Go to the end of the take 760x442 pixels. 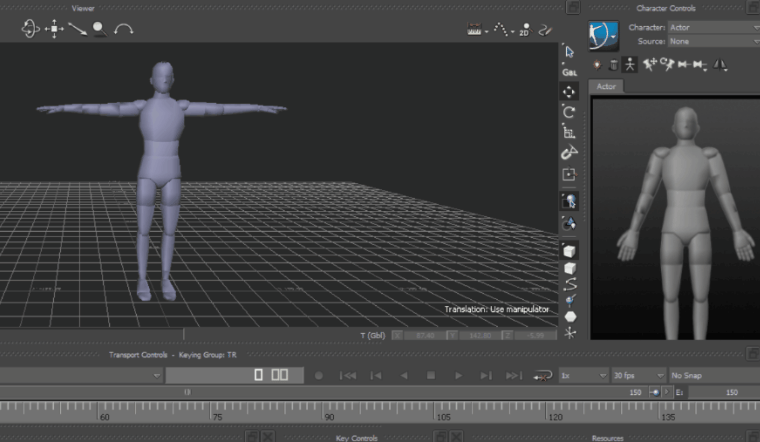click(514, 376)
